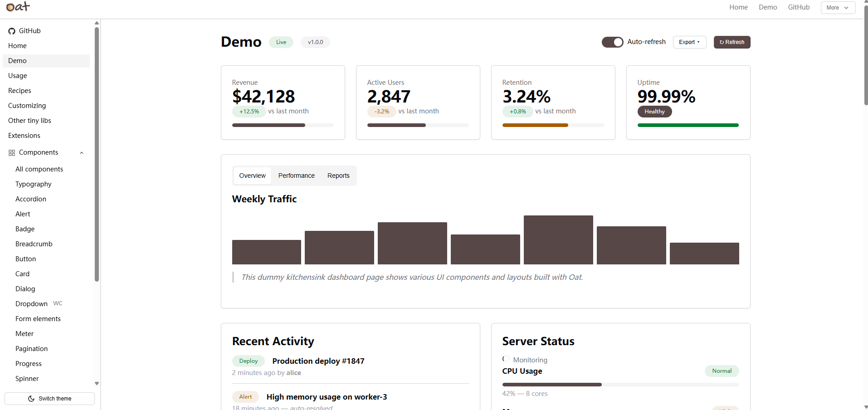The height and width of the screenshot is (410, 868).
Task: Disable the Auto-refresh switch
Action: [x=612, y=42]
